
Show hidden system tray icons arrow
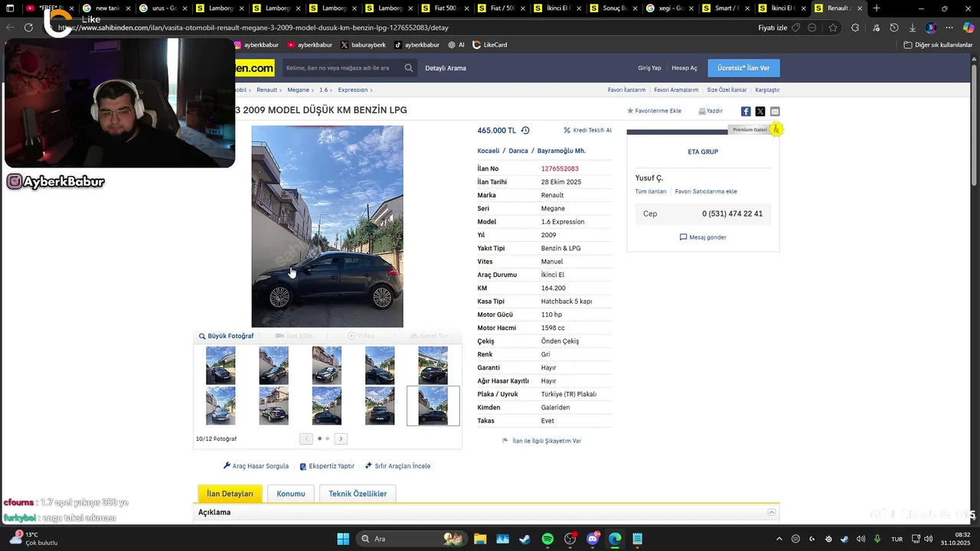click(779, 539)
